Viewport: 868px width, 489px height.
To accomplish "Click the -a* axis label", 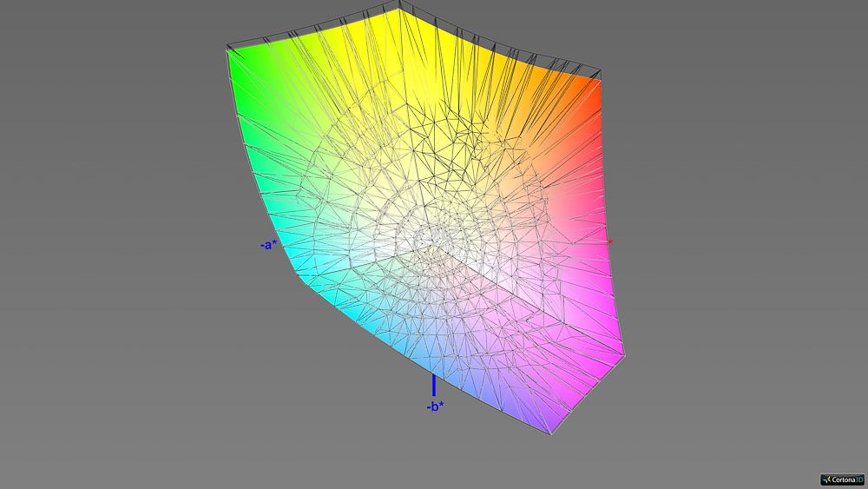I will pyautogui.click(x=268, y=244).
